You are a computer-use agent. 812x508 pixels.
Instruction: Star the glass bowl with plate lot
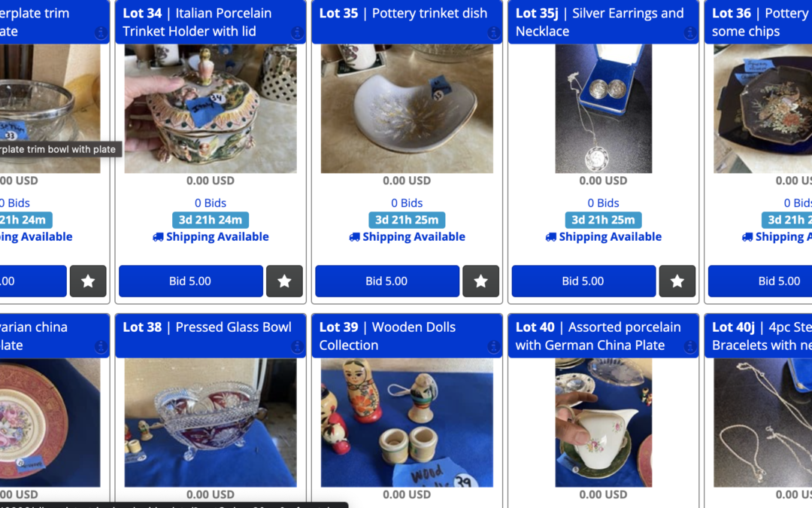pyautogui.click(x=88, y=281)
